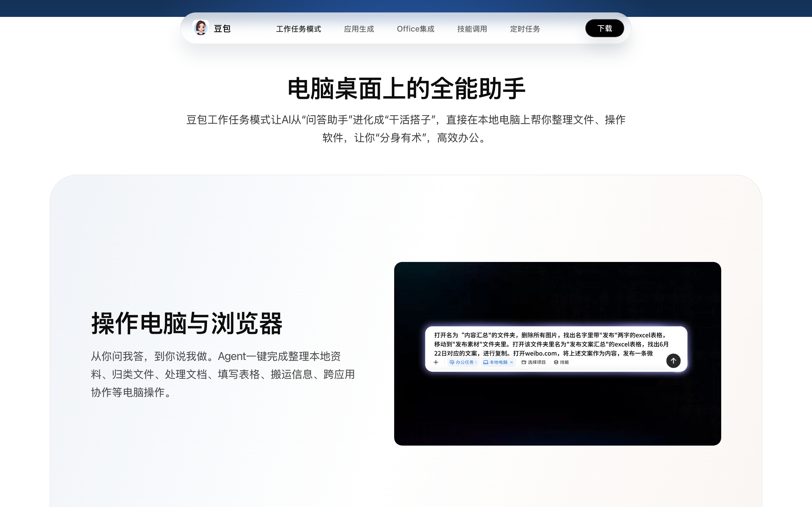
Task: Click the 豆包 brand name text
Action: [222, 28]
